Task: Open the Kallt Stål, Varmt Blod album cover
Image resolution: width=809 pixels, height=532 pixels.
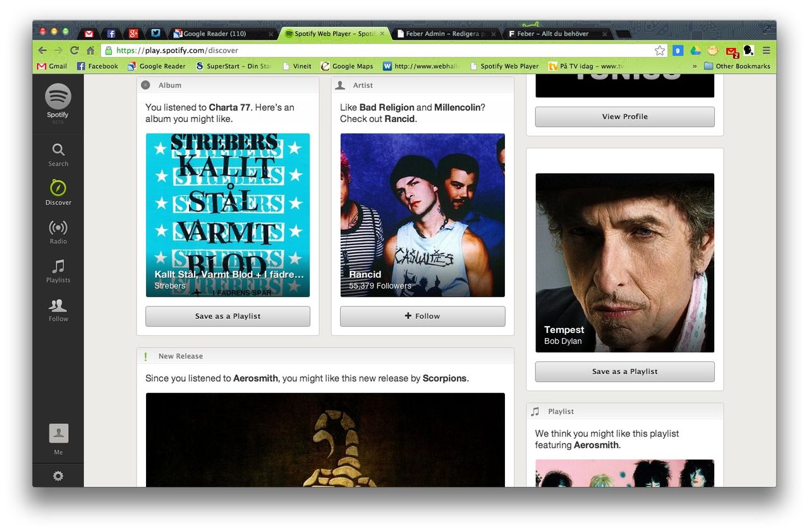Action: (x=228, y=215)
